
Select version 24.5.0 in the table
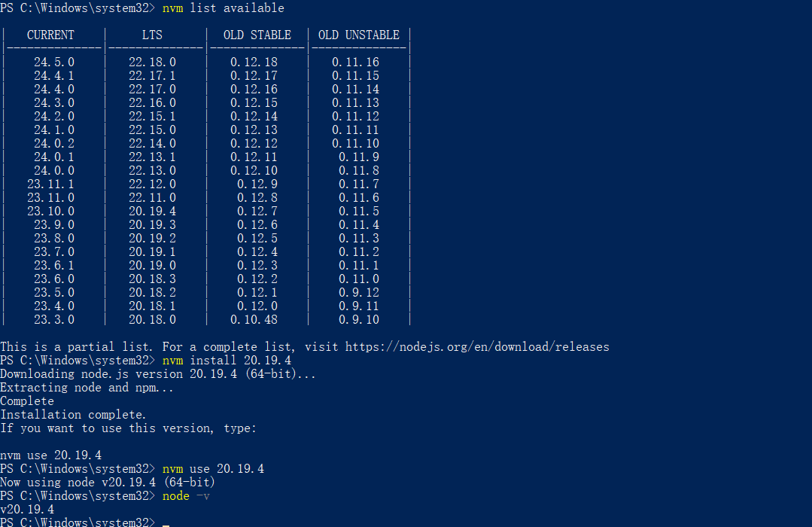point(53,62)
